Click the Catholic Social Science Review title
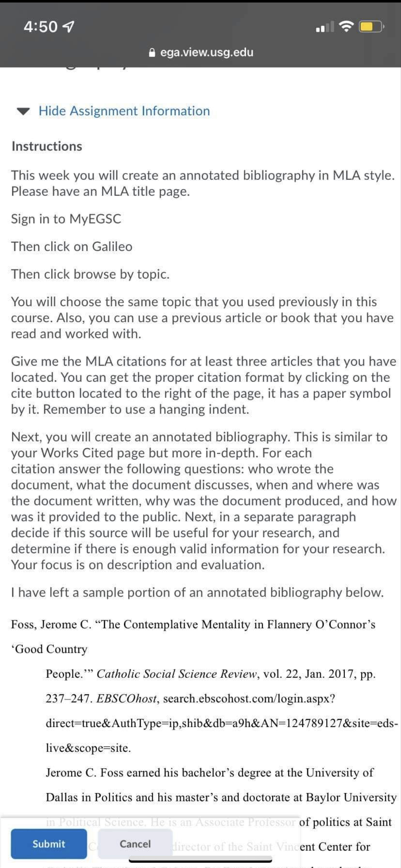Image resolution: width=401 pixels, height=868 pixels. click(176, 674)
